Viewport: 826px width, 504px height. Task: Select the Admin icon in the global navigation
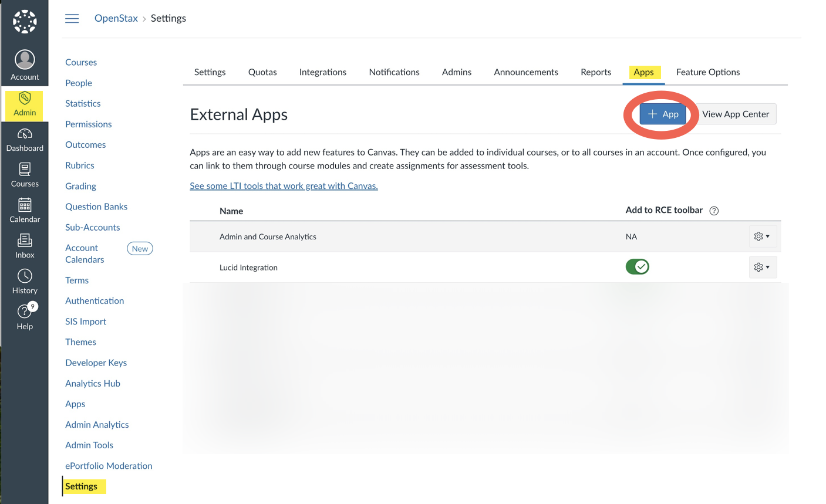pyautogui.click(x=25, y=106)
